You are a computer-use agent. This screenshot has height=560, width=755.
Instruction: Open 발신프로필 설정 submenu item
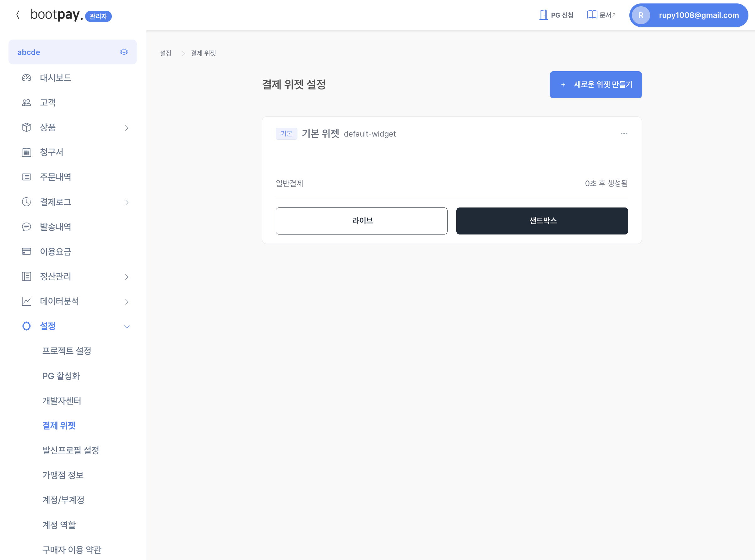coord(71,450)
